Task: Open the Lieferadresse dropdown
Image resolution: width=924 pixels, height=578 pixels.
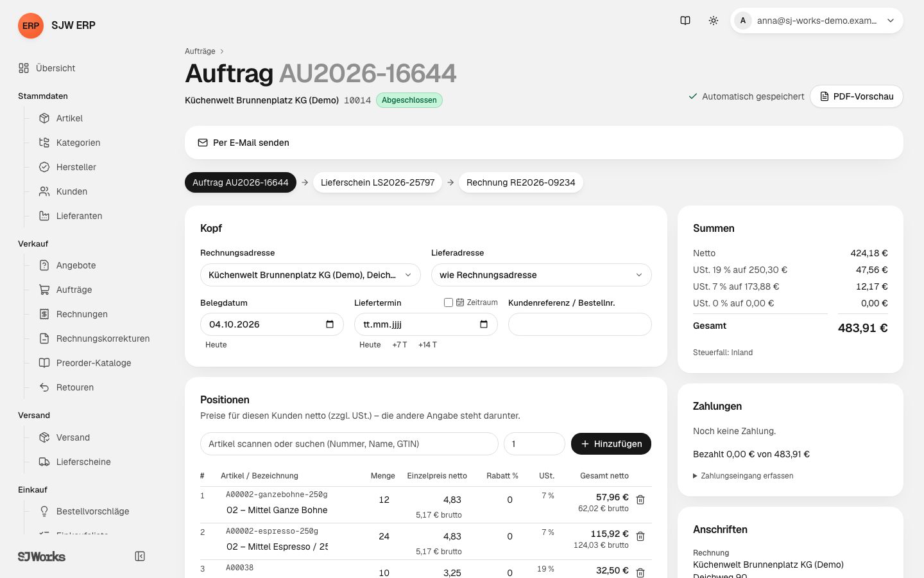Action: click(x=542, y=275)
